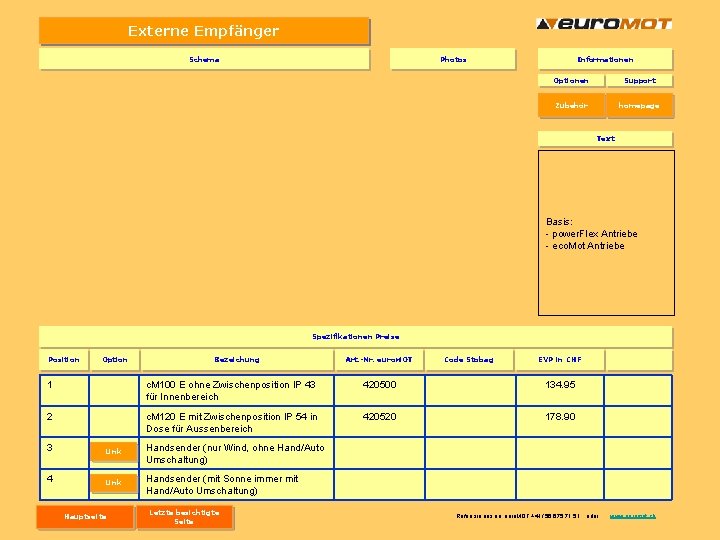Screen dimensions: 720x540
Task: Click position number 4 cell
Action: point(64,484)
